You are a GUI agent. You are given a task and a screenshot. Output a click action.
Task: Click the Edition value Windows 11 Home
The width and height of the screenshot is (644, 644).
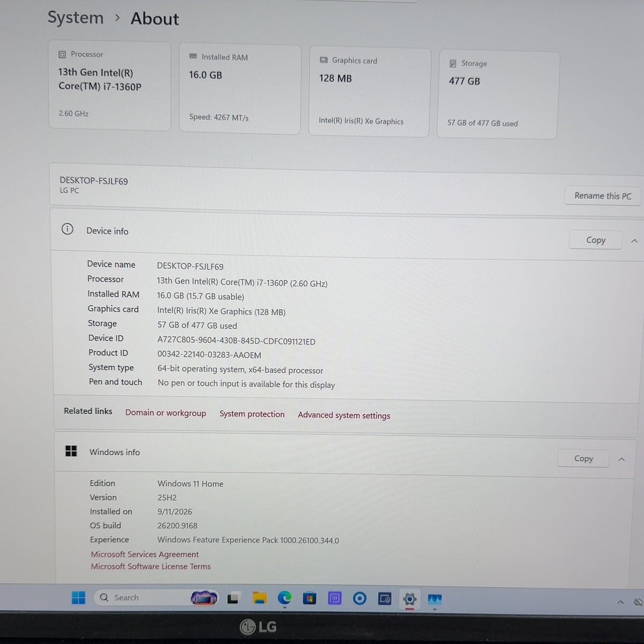click(x=191, y=484)
